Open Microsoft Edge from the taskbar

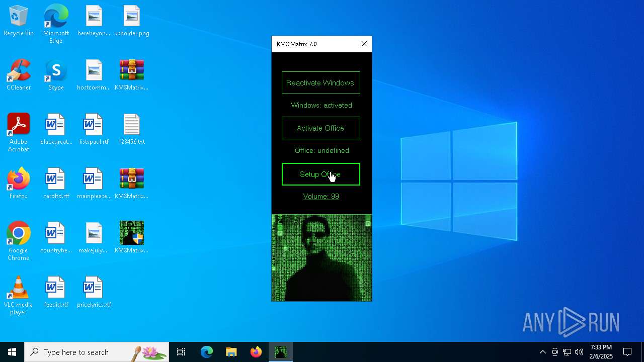tap(207, 352)
